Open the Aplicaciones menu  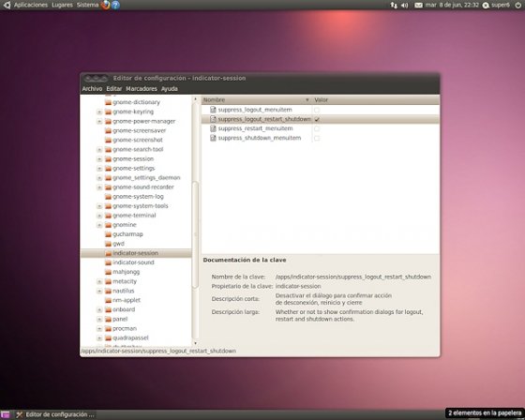pos(31,5)
